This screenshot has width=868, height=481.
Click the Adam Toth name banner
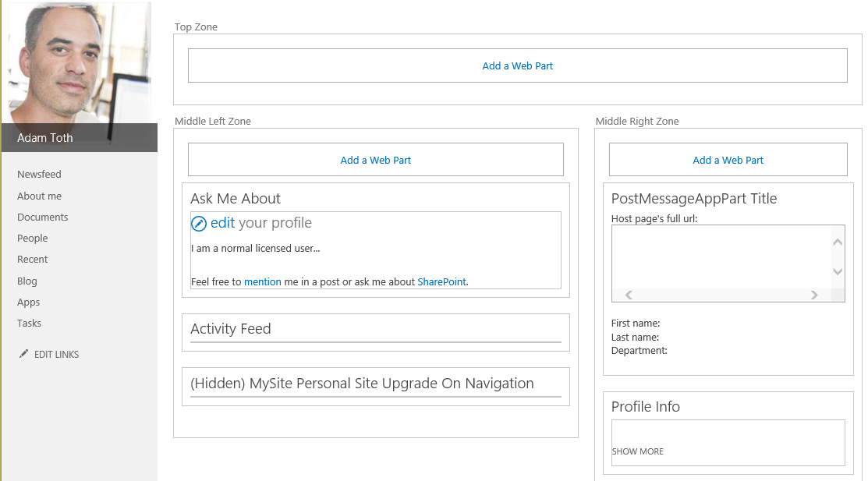coord(80,137)
